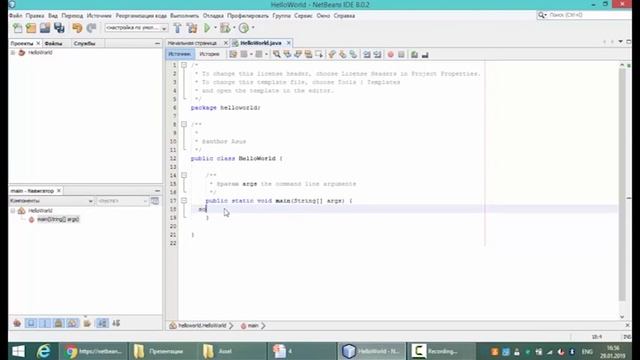The image size is (640, 360).
Task: Minimize the Projects panel group
Action: click(x=158, y=43)
